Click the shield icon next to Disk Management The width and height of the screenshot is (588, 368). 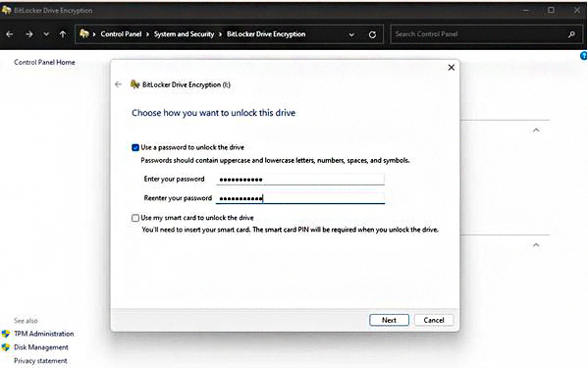[6, 347]
